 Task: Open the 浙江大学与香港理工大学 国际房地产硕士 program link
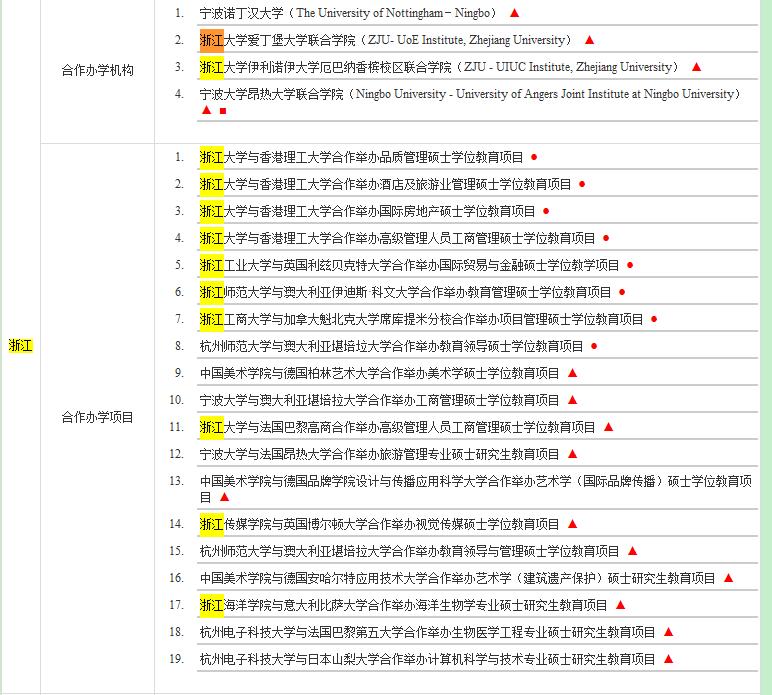pos(367,211)
